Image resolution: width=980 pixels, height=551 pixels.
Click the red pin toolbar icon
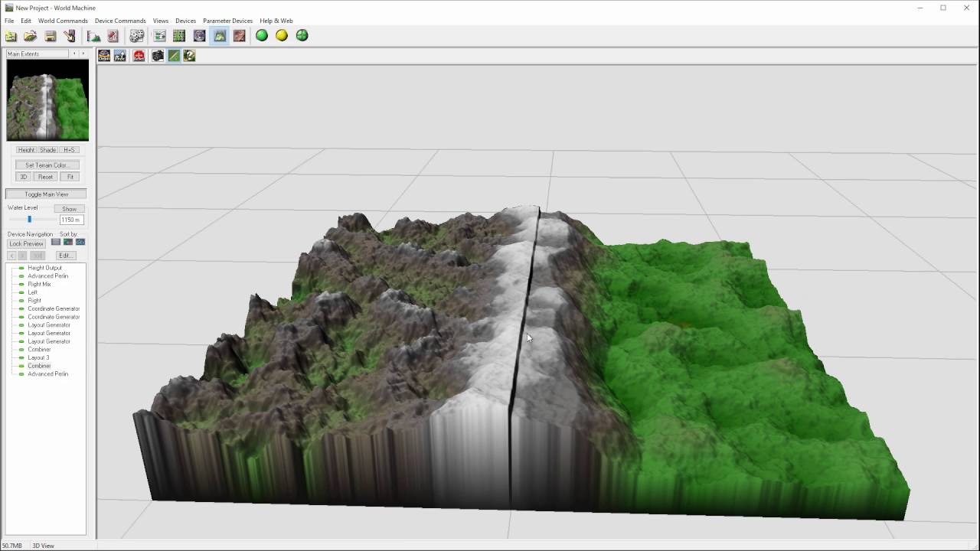tap(113, 36)
